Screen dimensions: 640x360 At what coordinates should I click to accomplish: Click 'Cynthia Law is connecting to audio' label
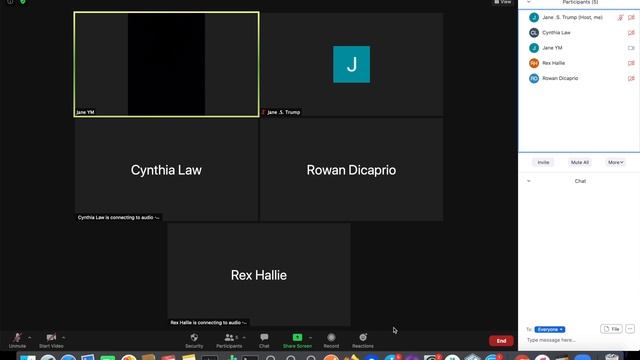pyautogui.click(x=118, y=218)
